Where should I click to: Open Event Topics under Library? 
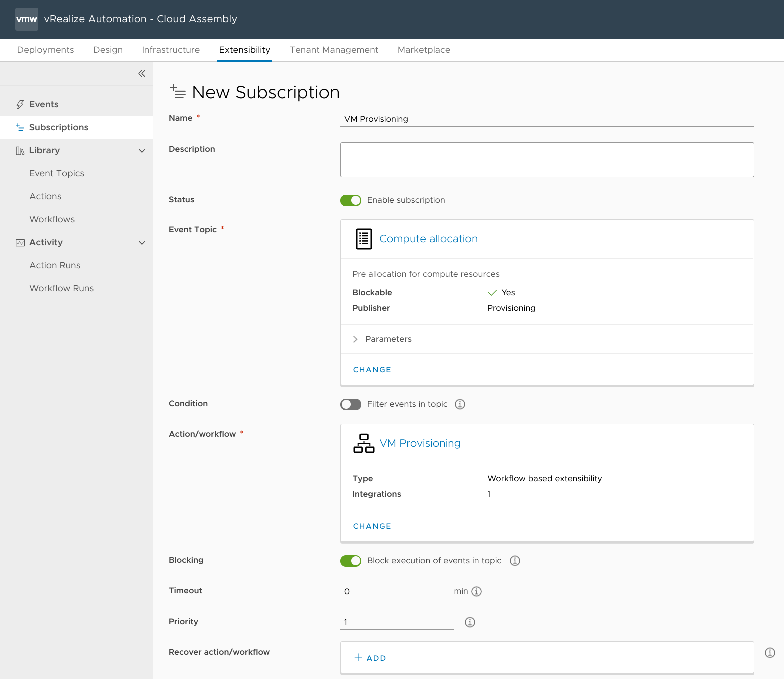57,173
